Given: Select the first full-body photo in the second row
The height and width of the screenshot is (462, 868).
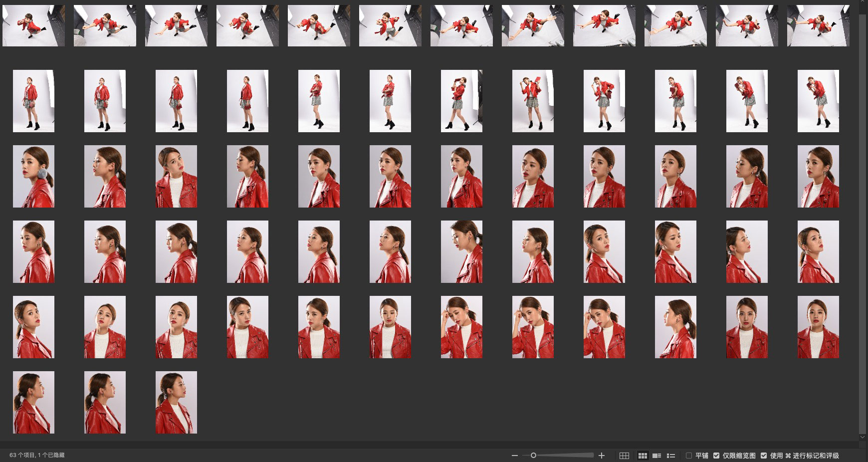Looking at the screenshot, I should pos(33,101).
